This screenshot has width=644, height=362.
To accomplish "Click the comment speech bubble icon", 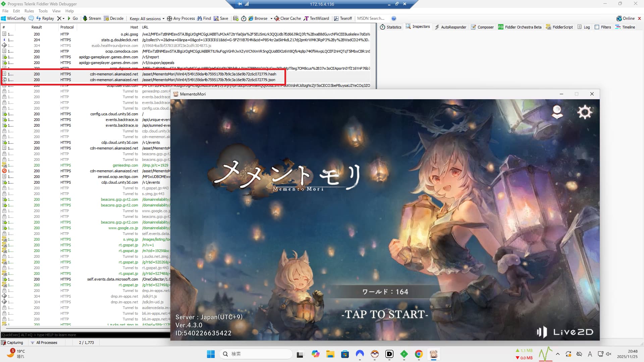I will tap(31, 18).
